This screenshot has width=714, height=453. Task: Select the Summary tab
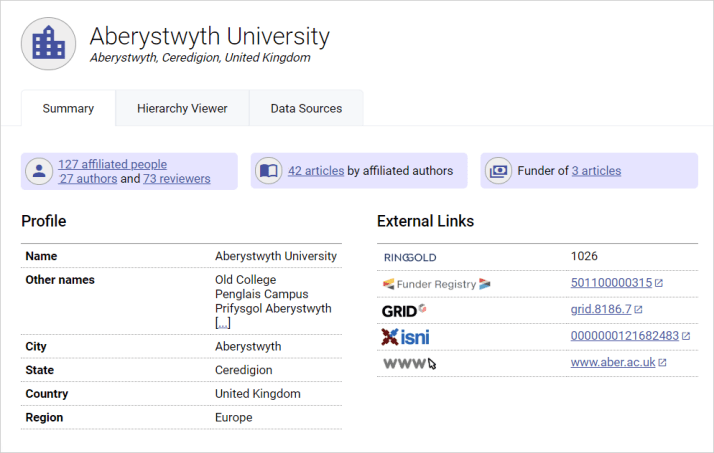68,108
